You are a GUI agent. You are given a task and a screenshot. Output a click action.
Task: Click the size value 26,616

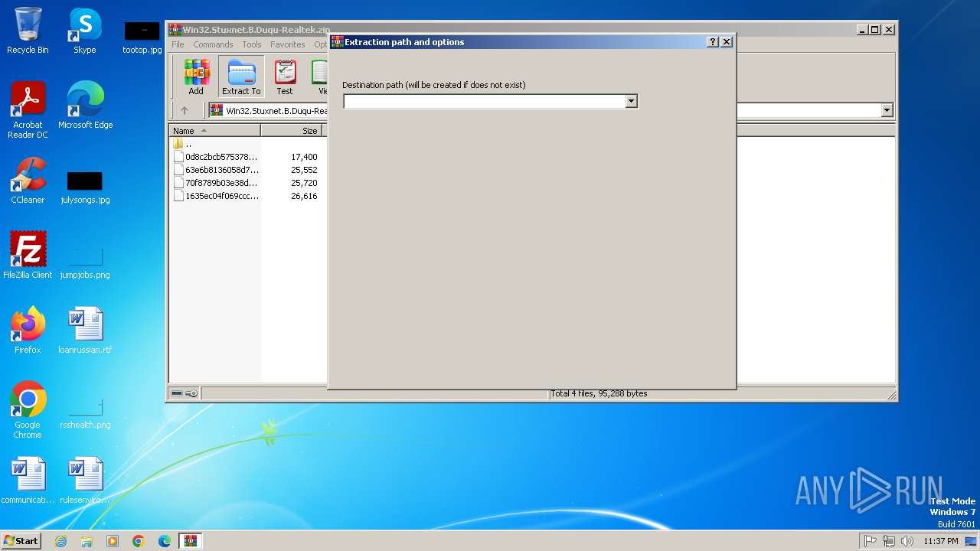point(304,196)
